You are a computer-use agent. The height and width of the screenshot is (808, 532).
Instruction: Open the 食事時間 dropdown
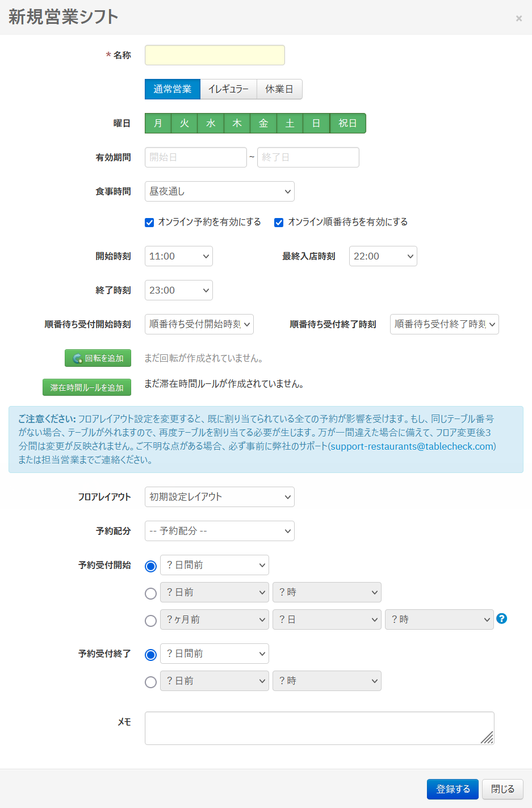click(x=219, y=191)
